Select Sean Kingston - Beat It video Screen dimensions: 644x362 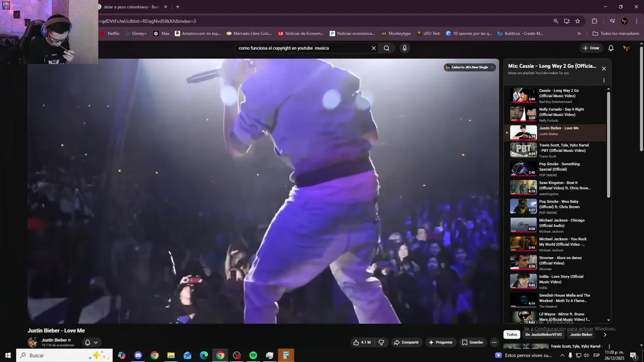(x=556, y=188)
